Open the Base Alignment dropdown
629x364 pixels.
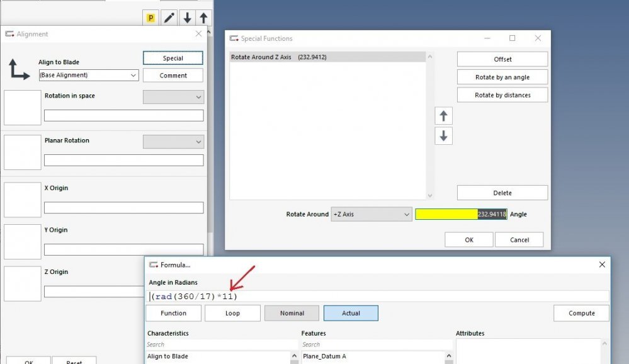click(89, 76)
